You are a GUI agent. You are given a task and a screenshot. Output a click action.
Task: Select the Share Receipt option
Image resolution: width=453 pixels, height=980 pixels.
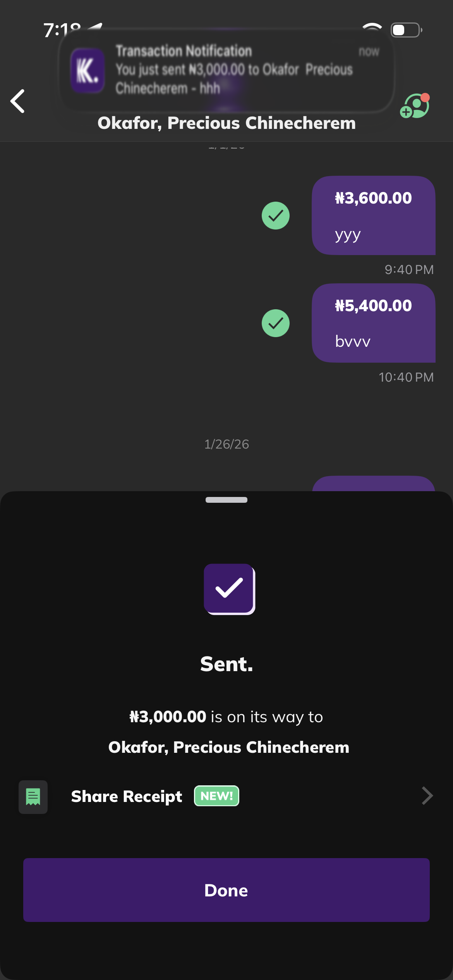(127, 797)
